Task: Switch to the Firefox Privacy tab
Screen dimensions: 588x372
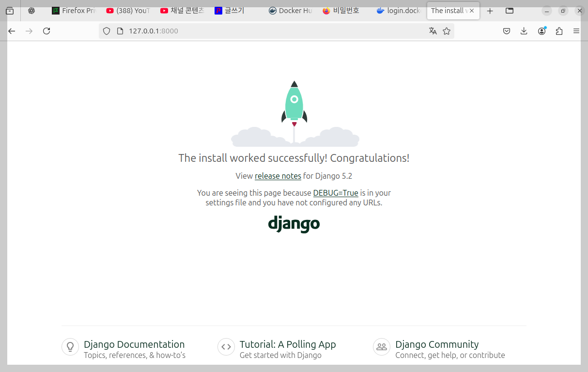Action: pyautogui.click(x=74, y=11)
